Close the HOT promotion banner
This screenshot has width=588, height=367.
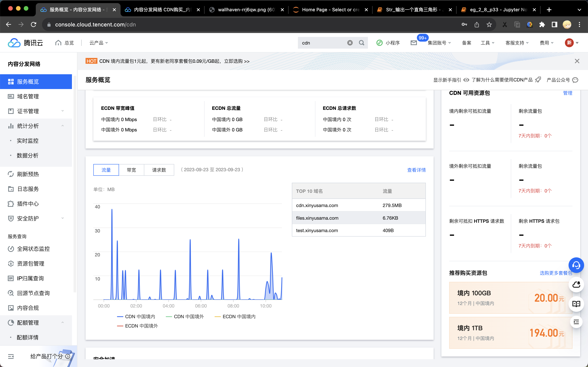577,61
